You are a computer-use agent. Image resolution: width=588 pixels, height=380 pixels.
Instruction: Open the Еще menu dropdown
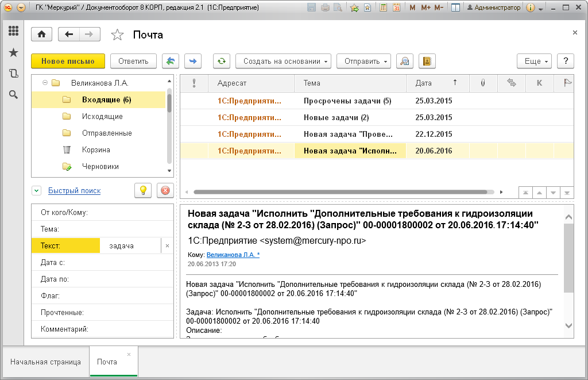(535, 61)
